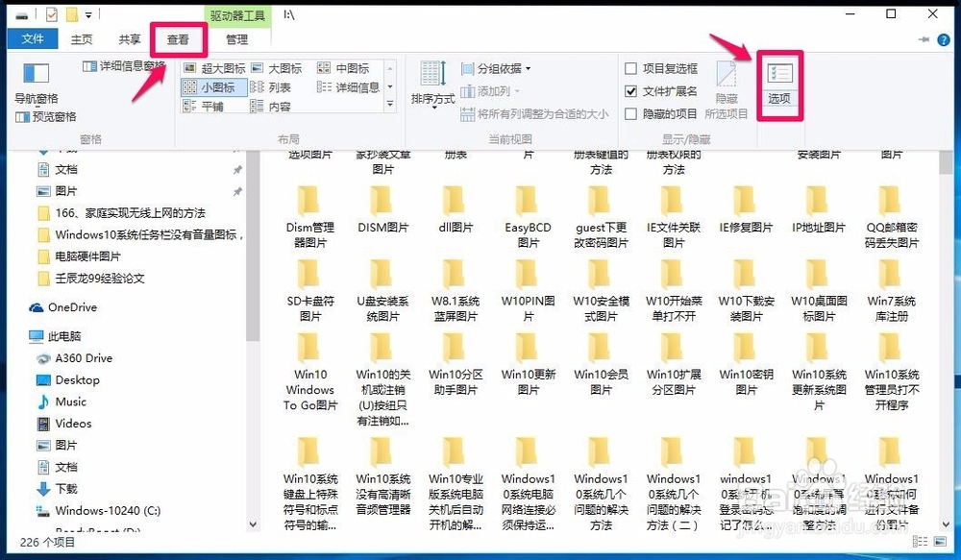Open the Sort by (排序方式) menu
961x560 pixels.
pyautogui.click(x=432, y=85)
